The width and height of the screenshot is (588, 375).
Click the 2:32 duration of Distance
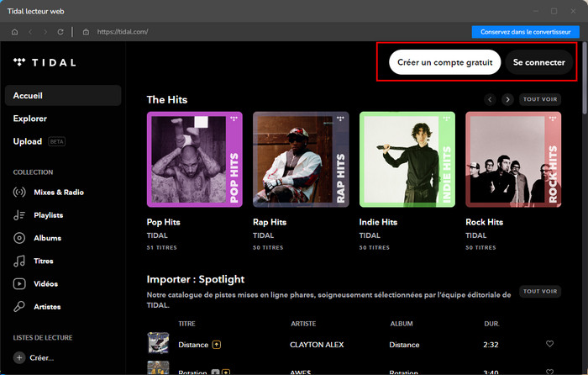(x=491, y=345)
